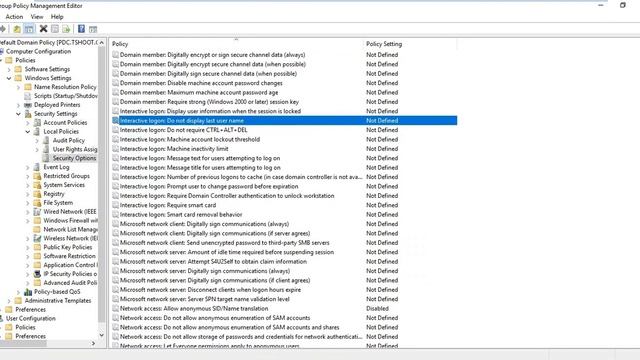This screenshot has height=360, width=640.
Task: Select the File System tree item
Action: tap(58, 203)
